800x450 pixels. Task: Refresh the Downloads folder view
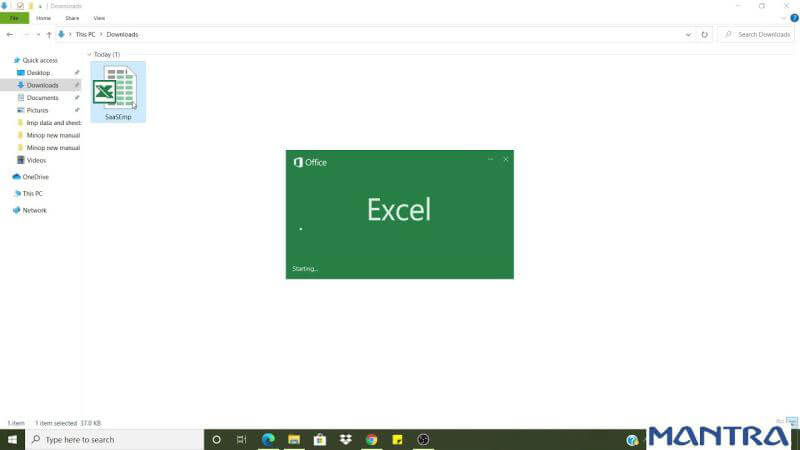pos(705,34)
